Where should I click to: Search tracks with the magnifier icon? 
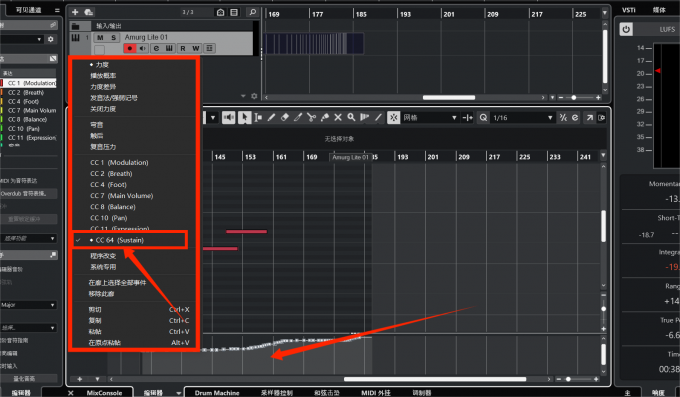(x=252, y=12)
